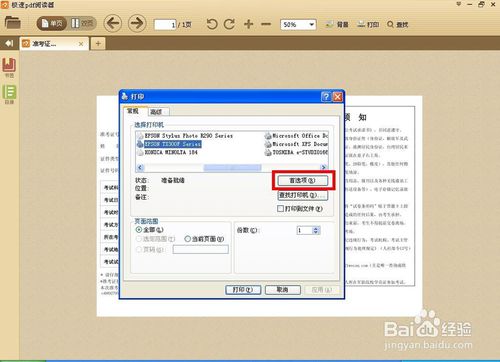The image size is (500, 362).
Task: Click the printer list horizontal scrollbar thumb
Action: click(x=232, y=167)
